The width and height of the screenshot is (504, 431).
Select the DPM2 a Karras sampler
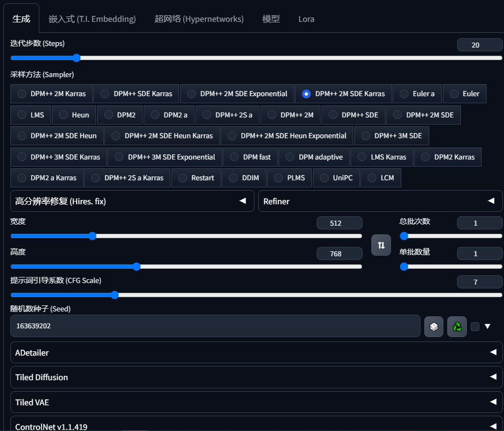click(x=47, y=178)
